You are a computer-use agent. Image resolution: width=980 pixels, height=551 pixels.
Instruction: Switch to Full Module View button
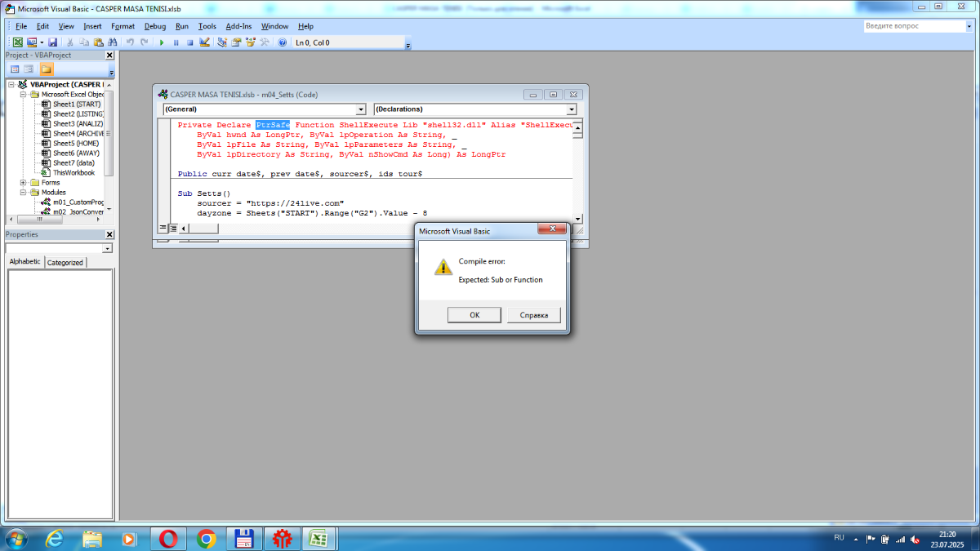(x=173, y=229)
